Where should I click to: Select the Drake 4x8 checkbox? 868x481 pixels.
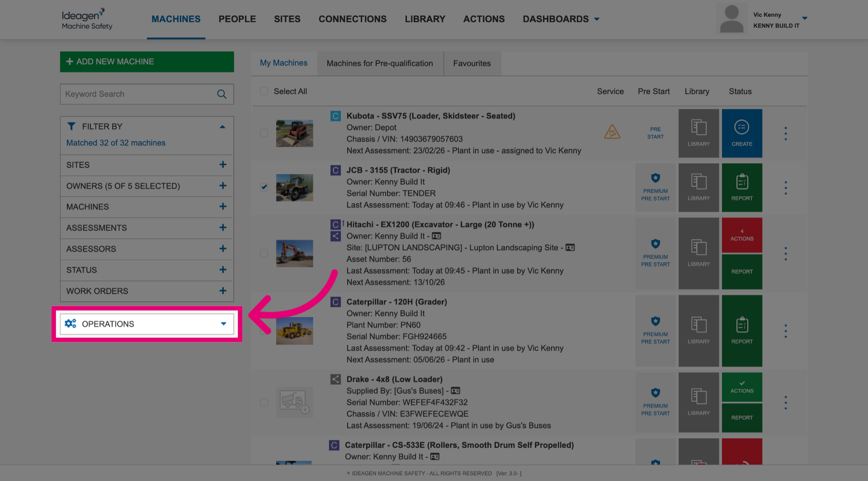(x=264, y=402)
